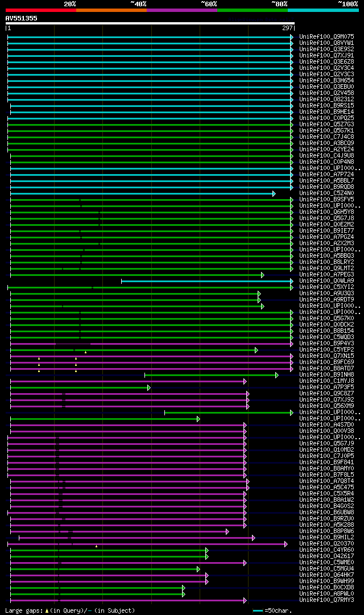Select label UniRef100_A2YE24
Image resolution: width=364 pixels, height=615 pixels.
(x=326, y=150)
